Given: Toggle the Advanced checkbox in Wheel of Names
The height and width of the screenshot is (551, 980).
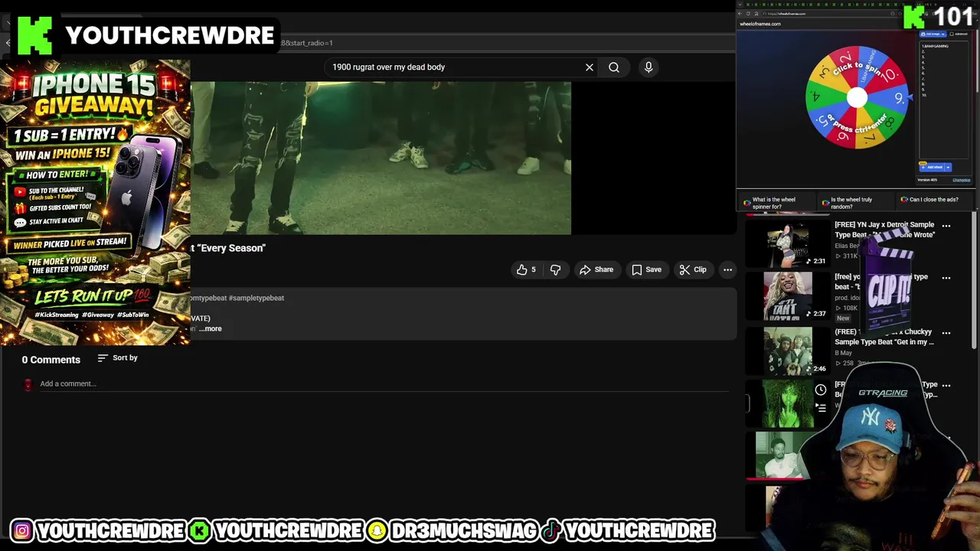Looking at the screenshot, I should [x=952, y=34].
